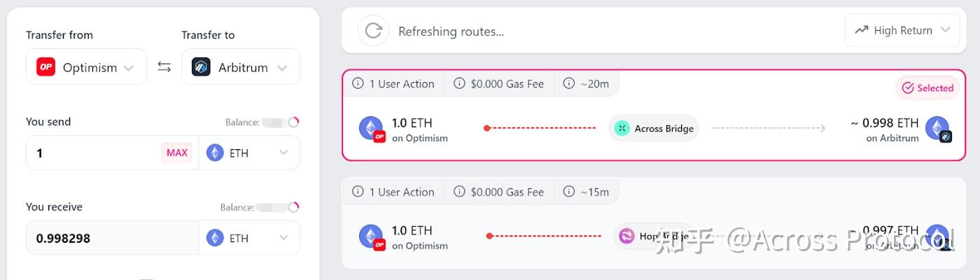Viewport: 980px width, 280px height.
Task: Open the Optimism source chain dropdown
Action: [x=87, y=67]
